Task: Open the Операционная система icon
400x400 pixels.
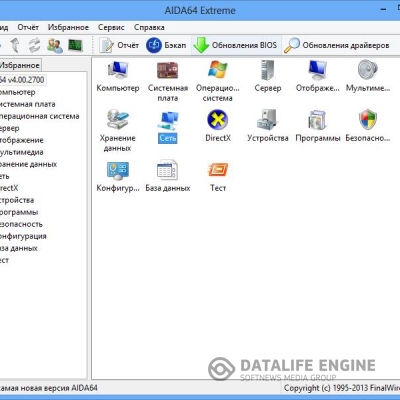Action: tap(217, 70)
